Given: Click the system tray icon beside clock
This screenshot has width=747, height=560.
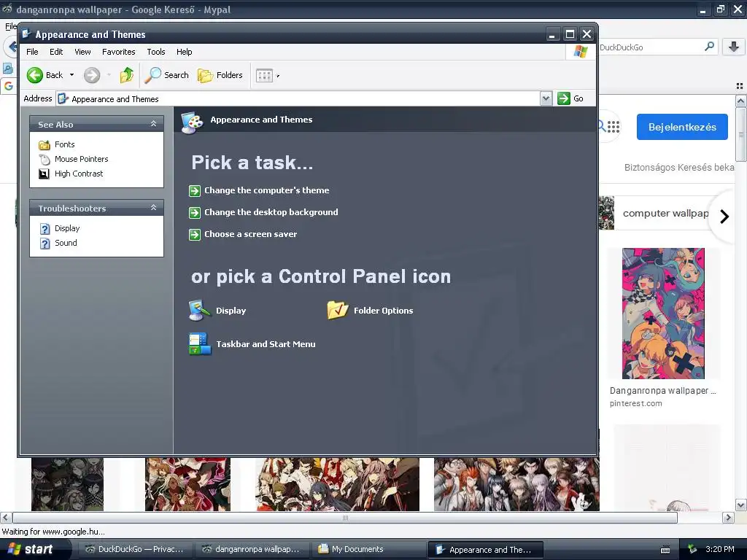Looking at the screenshot, I should [693, 549].
